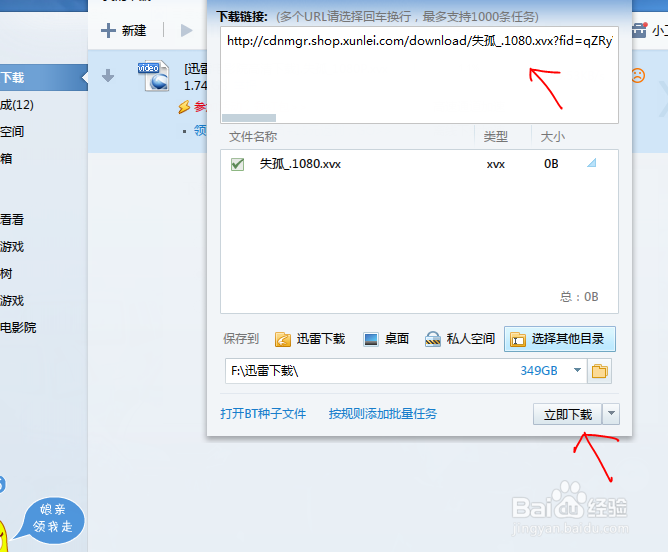This screenshot has width=668, height=552.
Task: Uncheck the 失孤_.1080.xvx file checkbox
Action: pos(237,164)
